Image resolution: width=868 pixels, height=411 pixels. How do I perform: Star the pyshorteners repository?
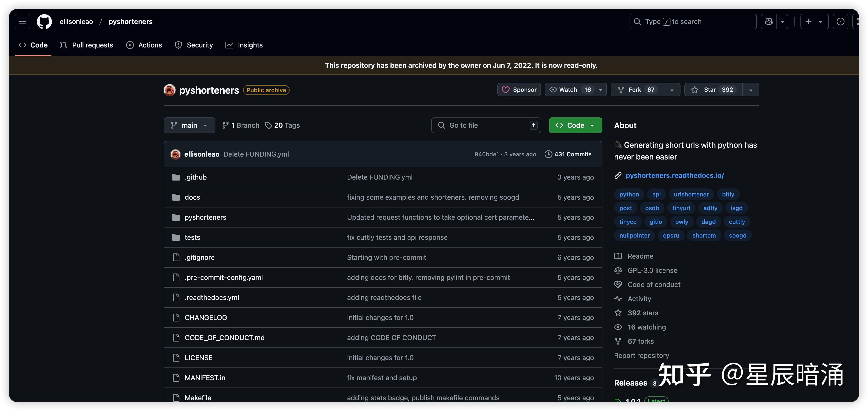(713, 90)
